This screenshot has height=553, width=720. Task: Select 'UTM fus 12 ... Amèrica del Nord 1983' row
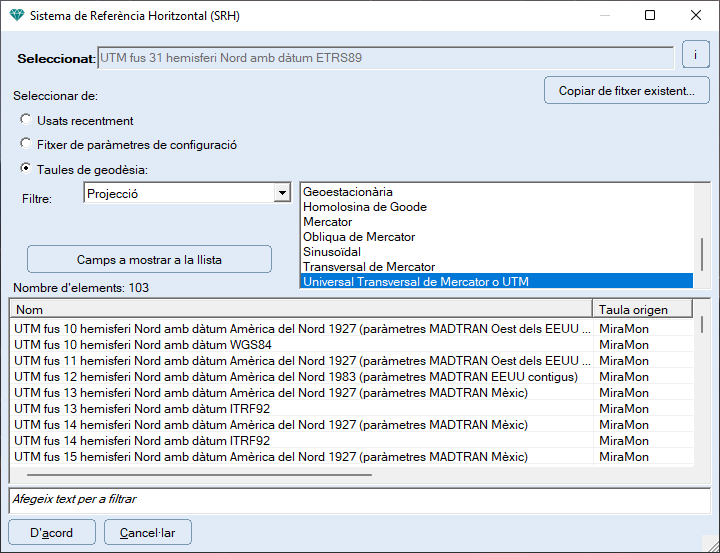(351, 377)
